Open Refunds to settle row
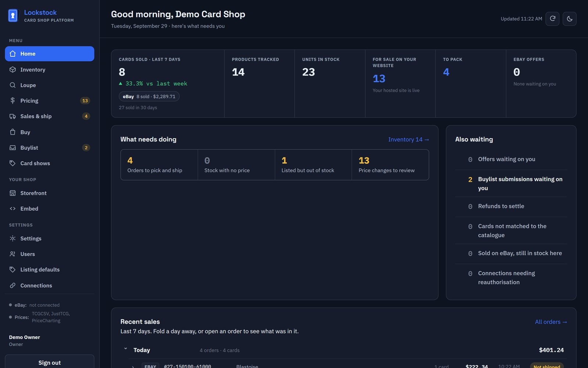588x368 pixels. [x=511, y=206]
